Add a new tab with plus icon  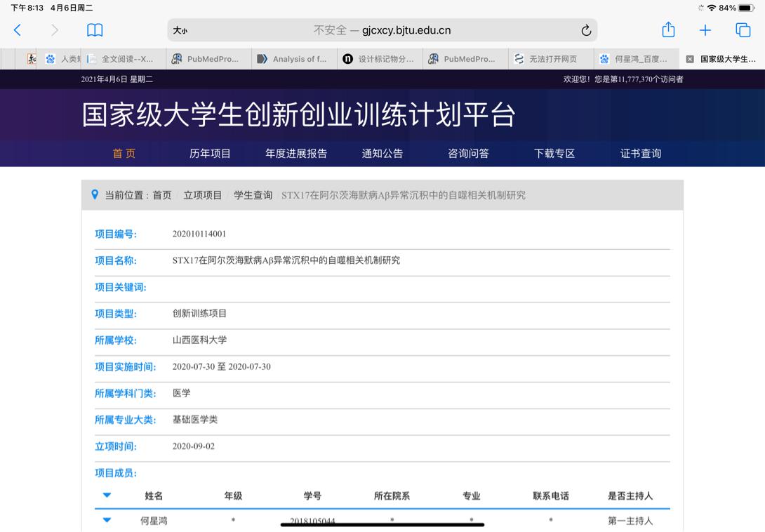705,30
